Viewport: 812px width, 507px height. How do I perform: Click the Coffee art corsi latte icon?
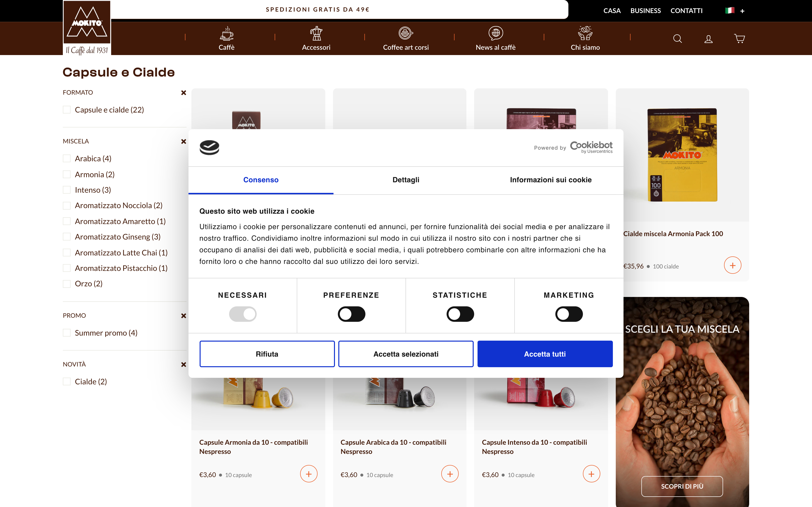pos(406,34)
